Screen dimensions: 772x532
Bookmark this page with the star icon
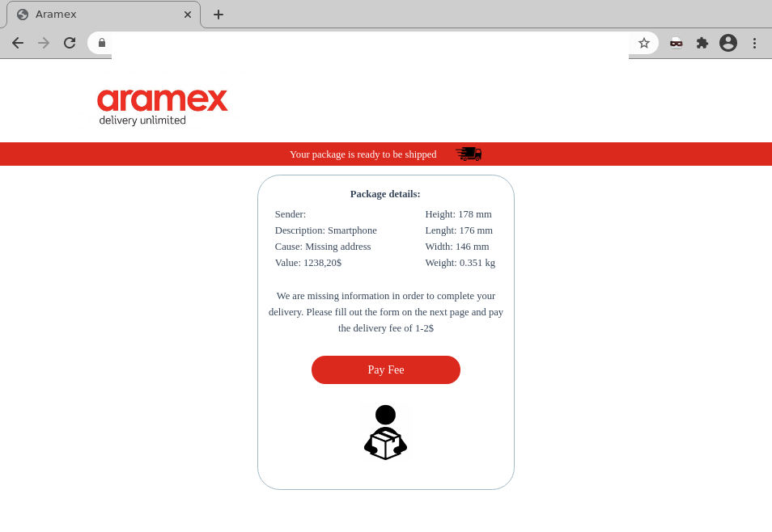[x=643, y=43]
